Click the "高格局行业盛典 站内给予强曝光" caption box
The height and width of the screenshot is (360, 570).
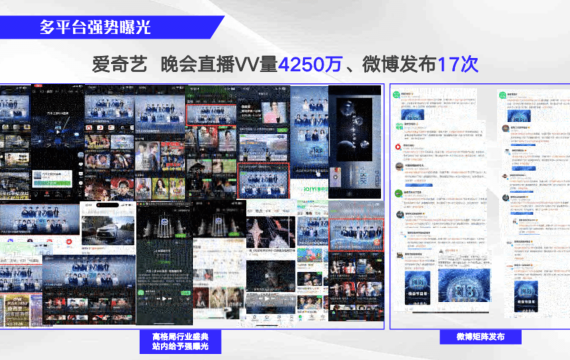point(180,341)
